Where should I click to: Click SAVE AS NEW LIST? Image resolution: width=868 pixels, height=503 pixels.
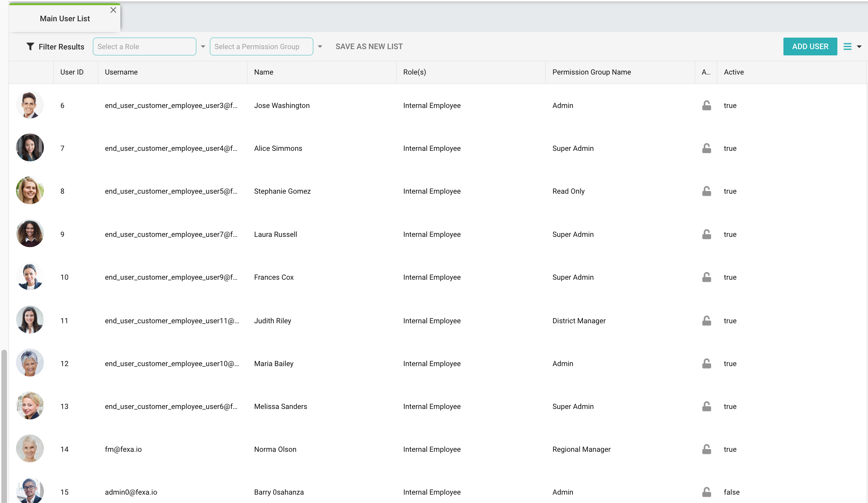point(369,46)
